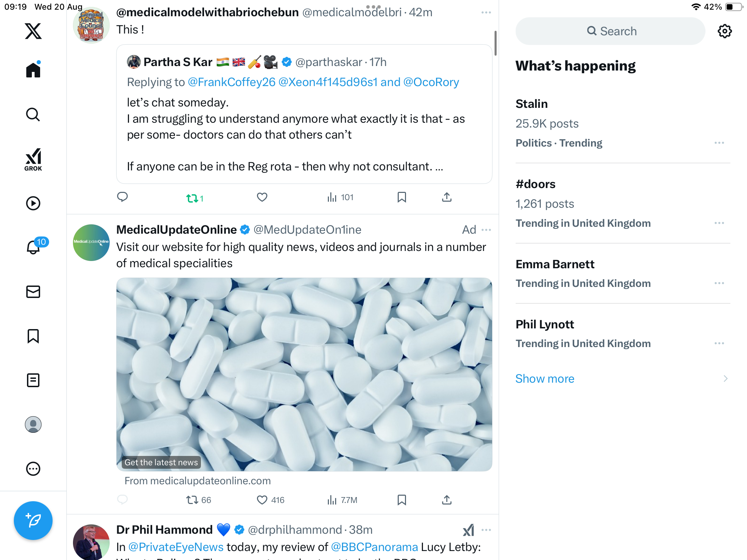Open the Notifications bell
This screenshot has width=747, height=560.
[x=34, y=247]
